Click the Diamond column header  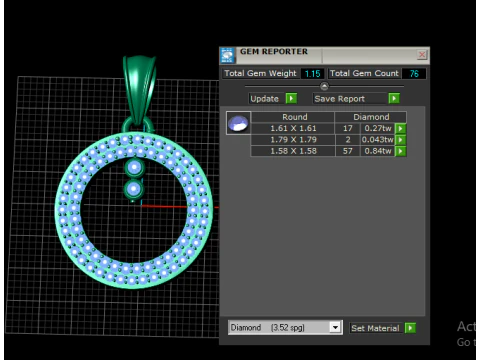click(x=371, y=117)
